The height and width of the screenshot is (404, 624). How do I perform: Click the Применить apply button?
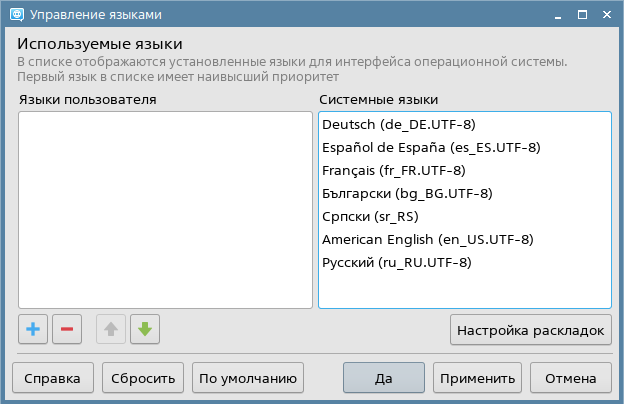click(x=477, y=379)
